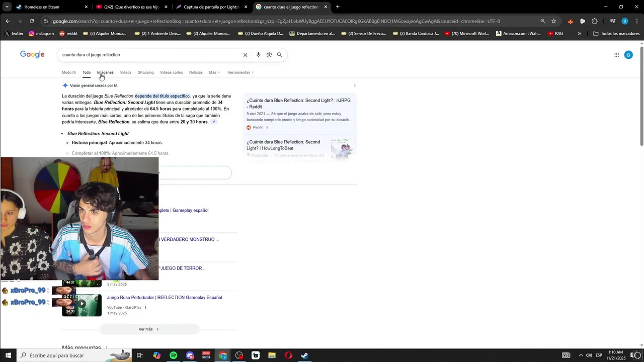The width and height of the screenshot is (644, 362).
Task: Switch to Videos cortos tab
Action: pos(171,72)
